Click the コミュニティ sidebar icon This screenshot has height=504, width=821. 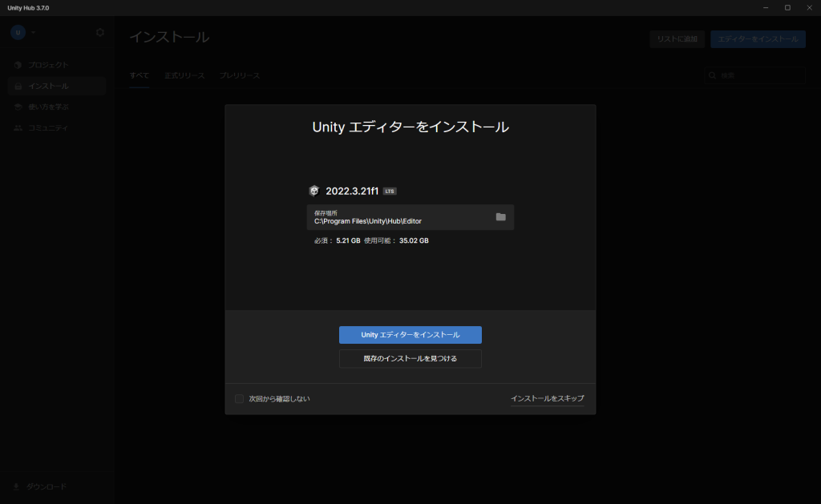click(x=18, y=127)
